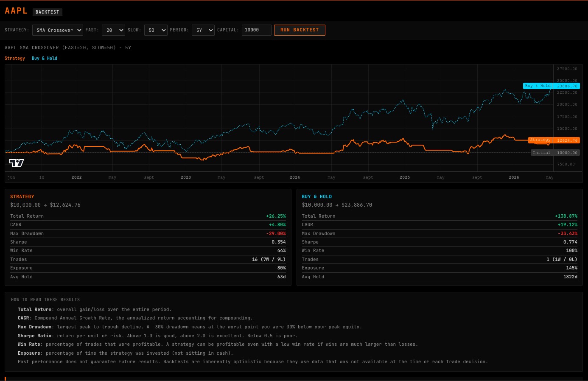Open the Period dropdown set to 5Y
This screenshot has height=381, width=588.
pos(203,30)
